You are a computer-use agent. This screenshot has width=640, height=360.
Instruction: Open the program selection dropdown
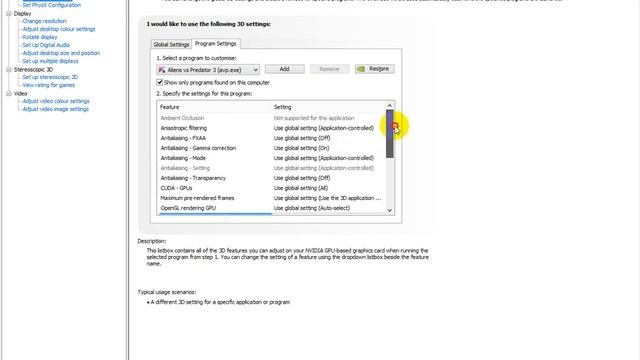(x=208, y=70)
